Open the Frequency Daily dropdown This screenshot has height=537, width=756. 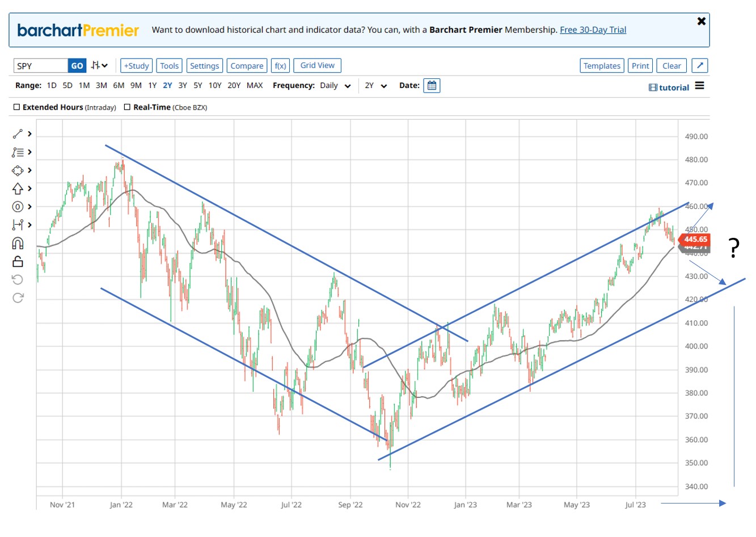(335, 86)
